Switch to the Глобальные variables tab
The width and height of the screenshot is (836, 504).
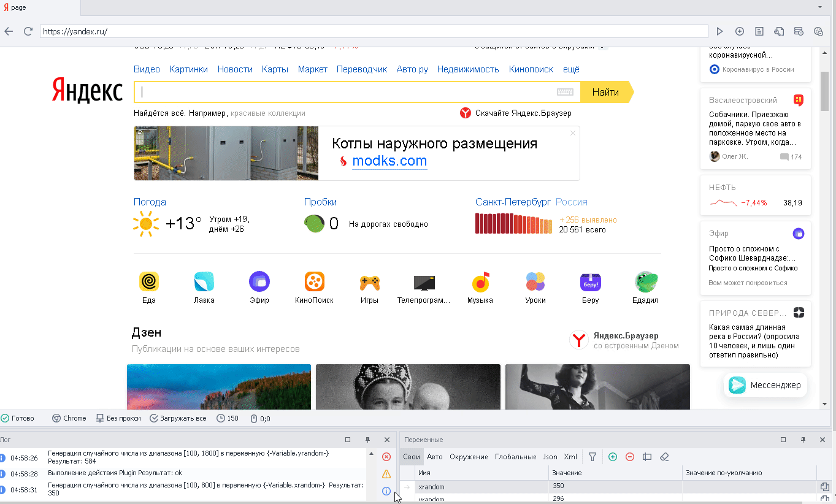pyautogui.click(x=516, y=457)
